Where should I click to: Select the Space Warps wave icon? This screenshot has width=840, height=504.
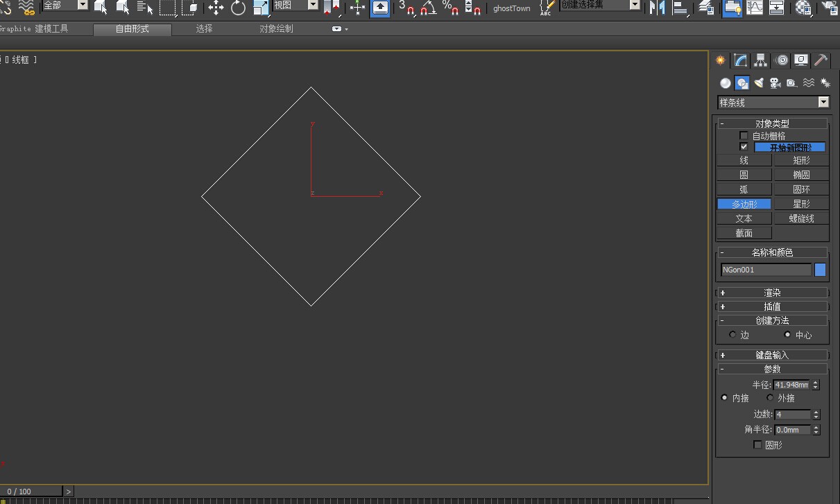pos(809,83)
